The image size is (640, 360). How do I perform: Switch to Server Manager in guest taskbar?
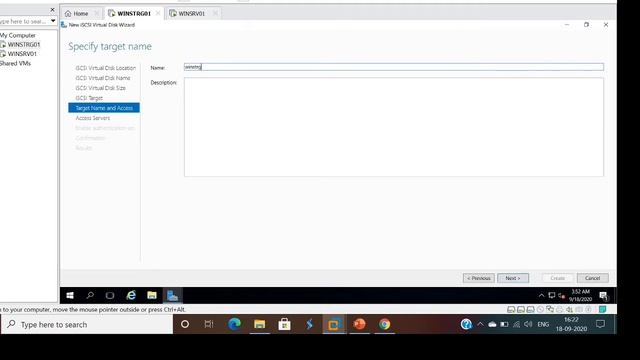click(172, 295)
